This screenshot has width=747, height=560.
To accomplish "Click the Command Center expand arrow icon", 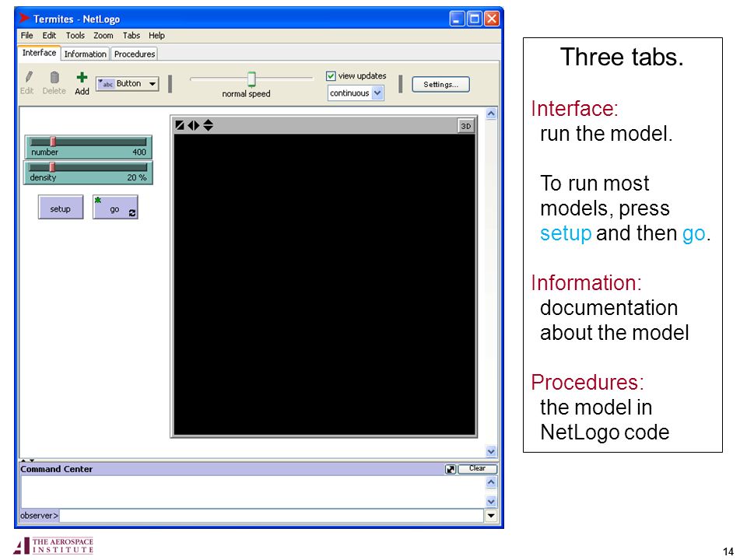I will [x=451, y=470].
